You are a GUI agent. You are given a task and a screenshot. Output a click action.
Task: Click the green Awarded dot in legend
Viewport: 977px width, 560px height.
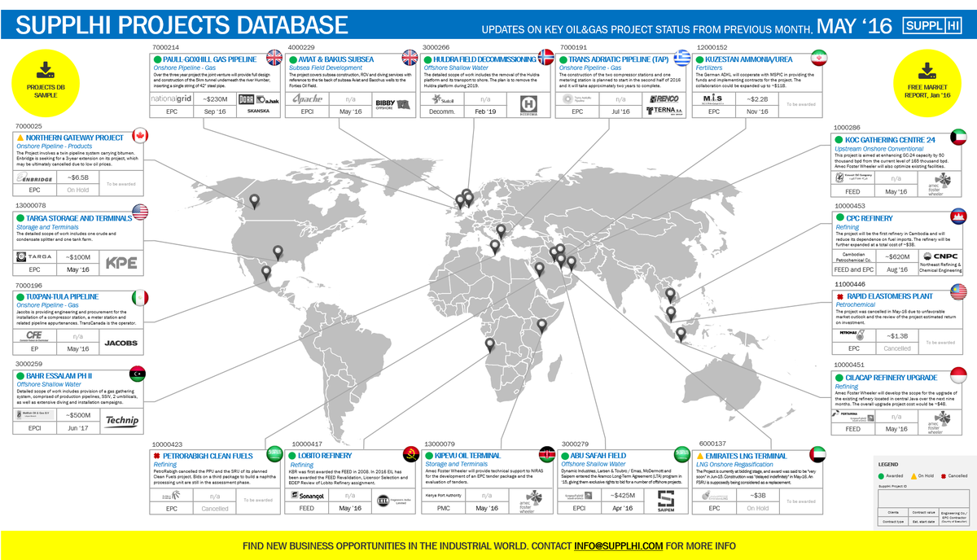point(881,475)
